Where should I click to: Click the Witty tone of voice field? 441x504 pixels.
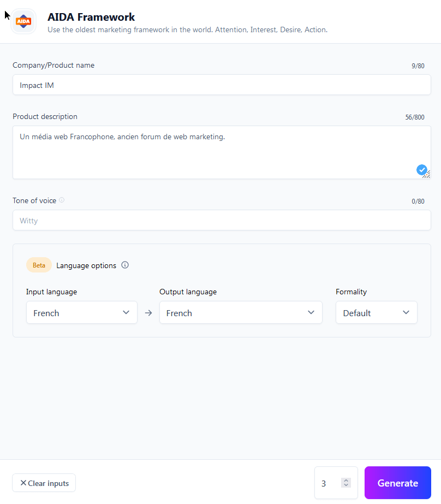[221, 220]
